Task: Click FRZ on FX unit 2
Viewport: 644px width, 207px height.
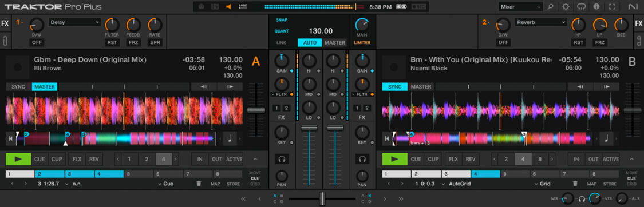Action: click(x=600, y=43)
